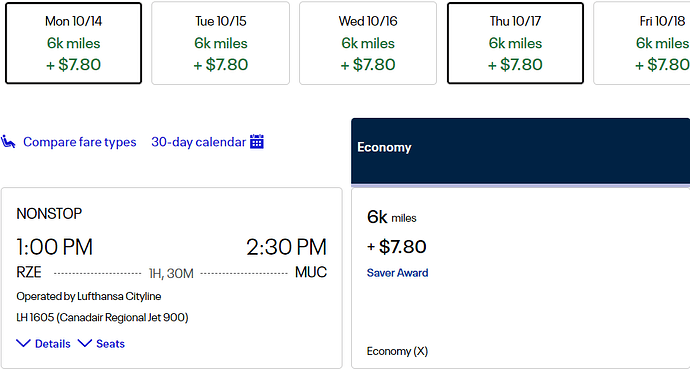Switch to the Fri 10/18 date card
Screen dimensions: 690x370
click(x=642, y=43)
